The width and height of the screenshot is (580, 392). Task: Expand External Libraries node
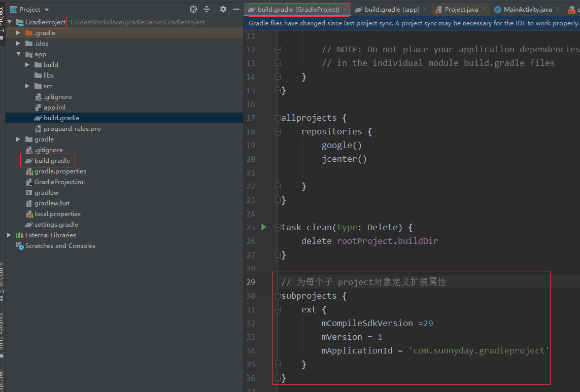[9, 235]
